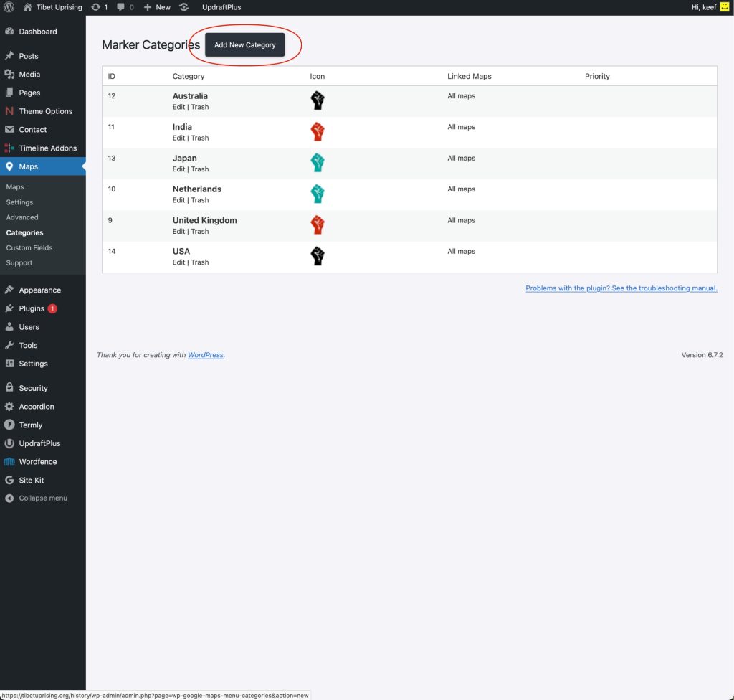Viewport: 734px width, 700px height.
Task: Click the black fist icon for Australia
Action: pos(318,100)
